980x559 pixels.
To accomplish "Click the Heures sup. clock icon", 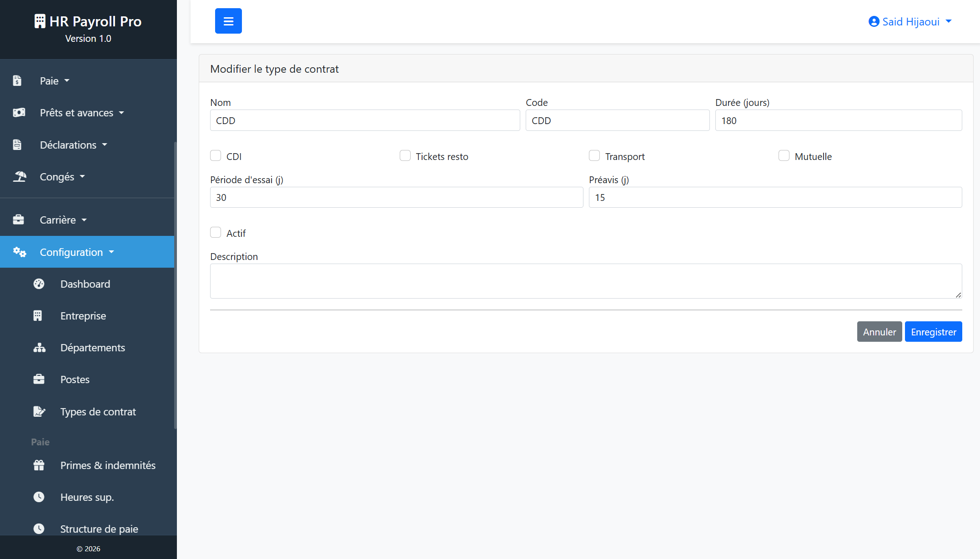I will 39,497.
